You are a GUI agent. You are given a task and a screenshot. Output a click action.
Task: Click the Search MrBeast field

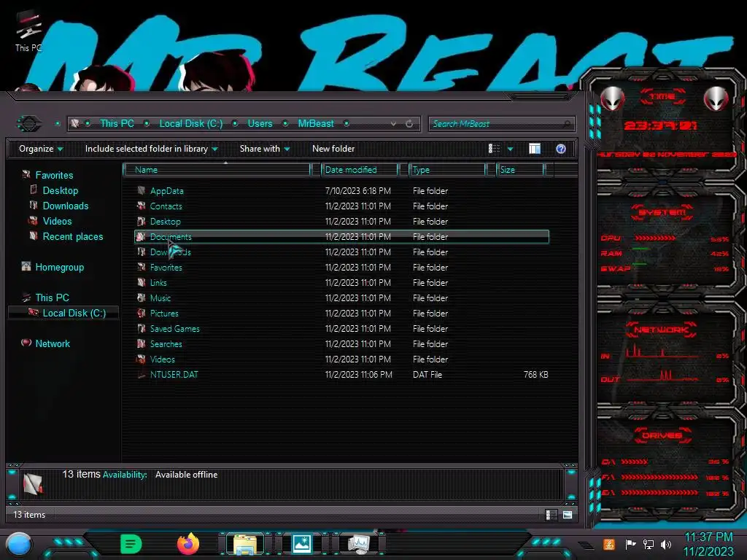(502, 124)
